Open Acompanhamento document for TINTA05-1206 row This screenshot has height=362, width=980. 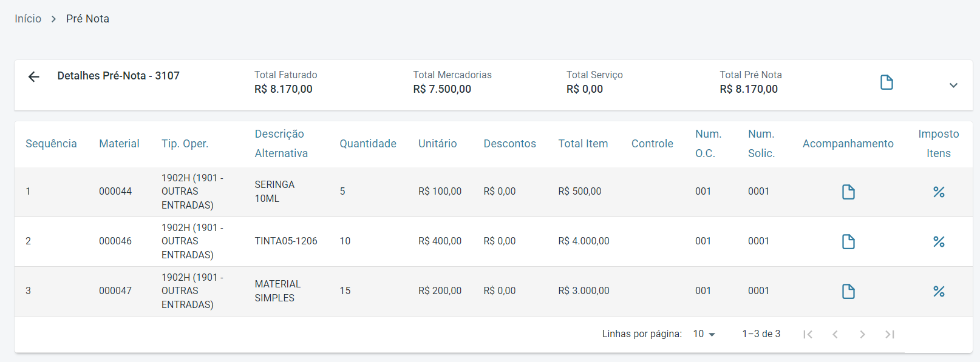(x=848, y=242)
